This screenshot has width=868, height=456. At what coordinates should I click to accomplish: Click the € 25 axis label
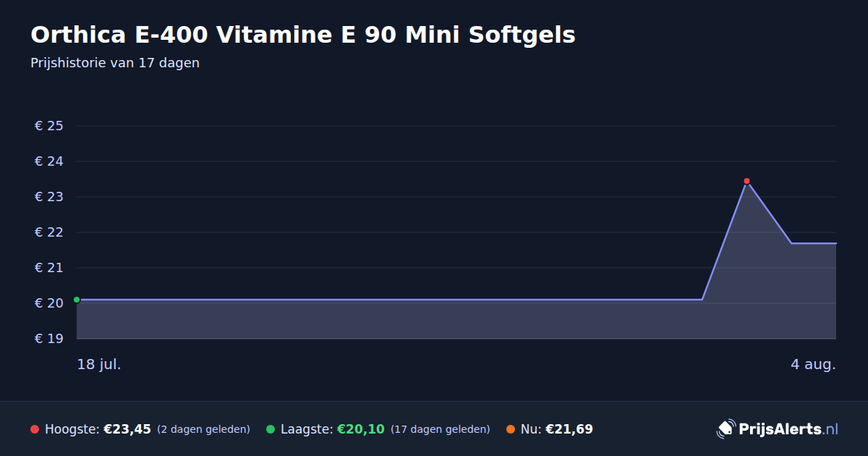point(49,126)
